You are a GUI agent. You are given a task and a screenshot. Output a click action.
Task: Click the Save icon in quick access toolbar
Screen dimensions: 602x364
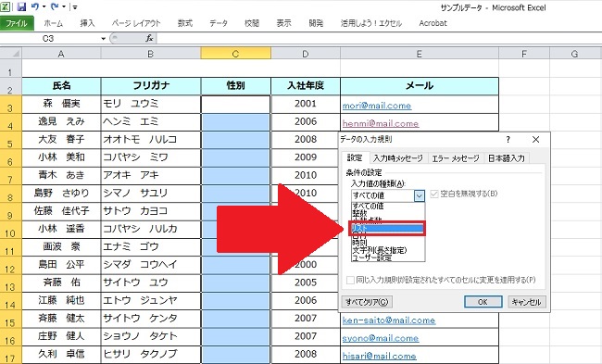(x=21, y=6)
